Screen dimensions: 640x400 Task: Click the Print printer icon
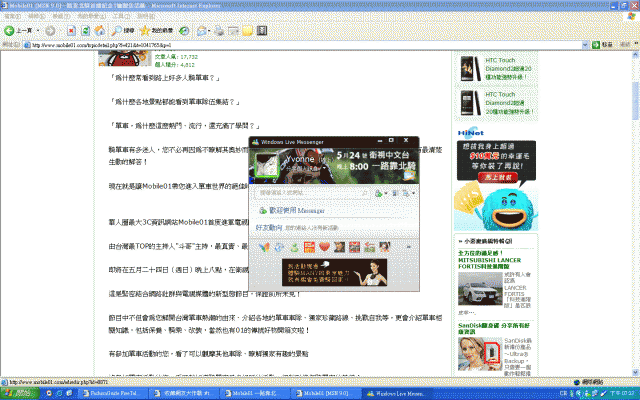pos(219,31)
